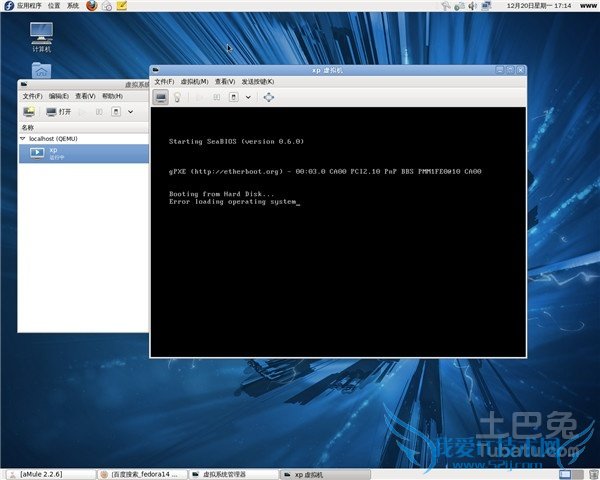600x480 pixels.
Task: Open 帮助(H) menu in manager window
Action: pyautogui.click(x=112, y=96)
